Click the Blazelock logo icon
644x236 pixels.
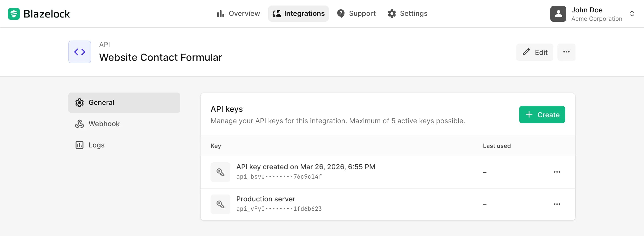pyautogui.click(x=14, y=14)
